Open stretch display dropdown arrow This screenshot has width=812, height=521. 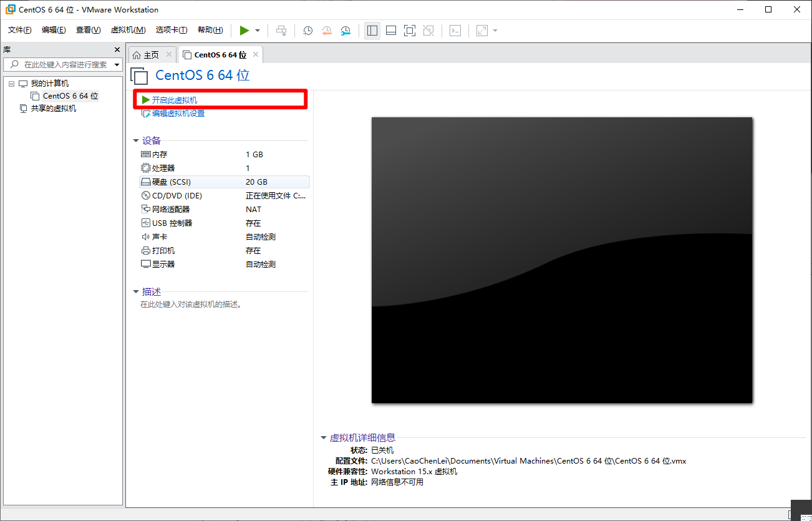pos(495,31)
